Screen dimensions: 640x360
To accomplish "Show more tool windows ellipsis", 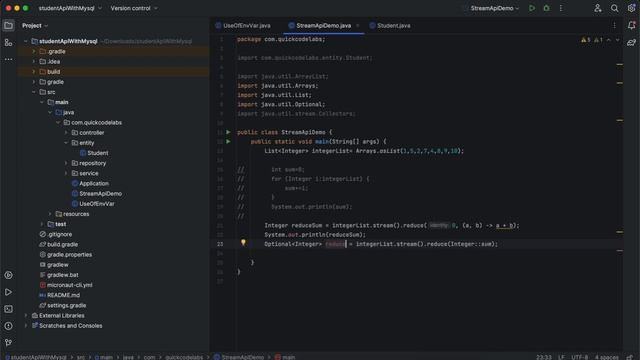I will 8,59.
